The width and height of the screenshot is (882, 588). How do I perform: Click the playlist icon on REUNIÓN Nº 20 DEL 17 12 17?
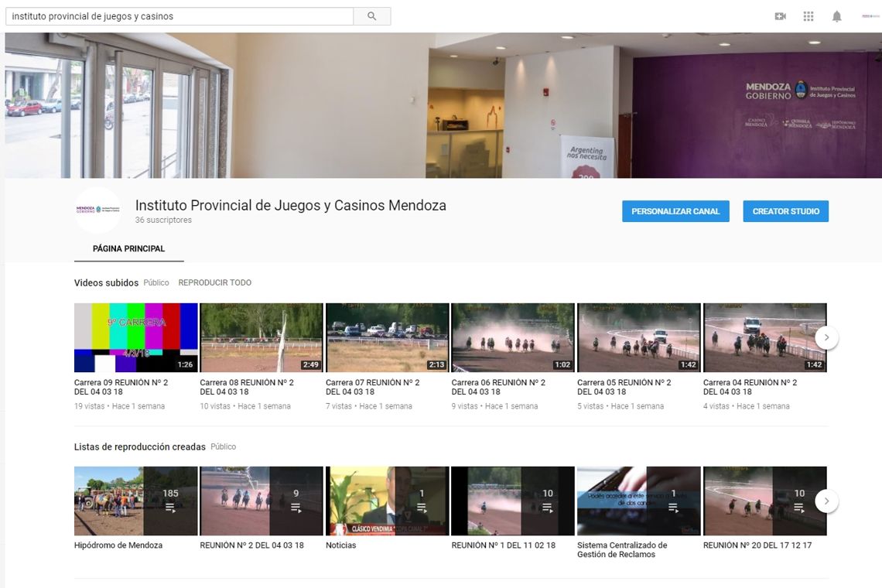(x=799, y=508)
